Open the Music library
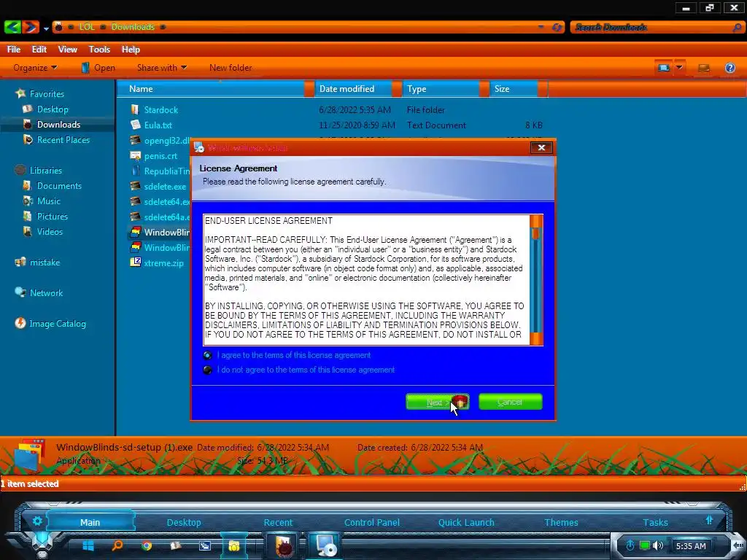 [x=49, y=201]
